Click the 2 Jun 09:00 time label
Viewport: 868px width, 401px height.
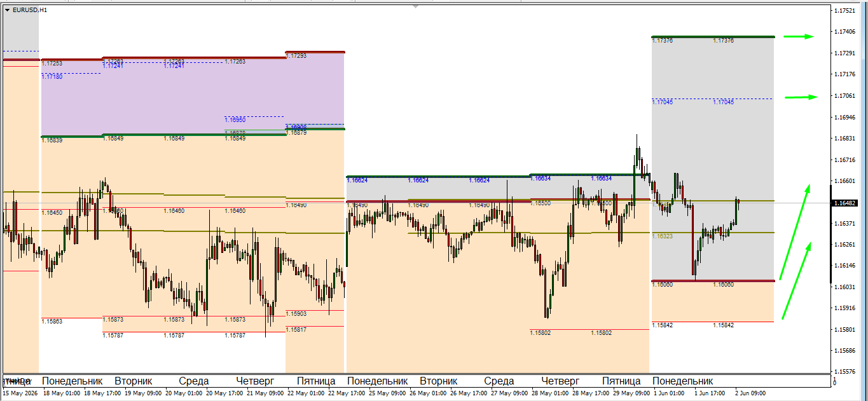[x=752, y=393]
